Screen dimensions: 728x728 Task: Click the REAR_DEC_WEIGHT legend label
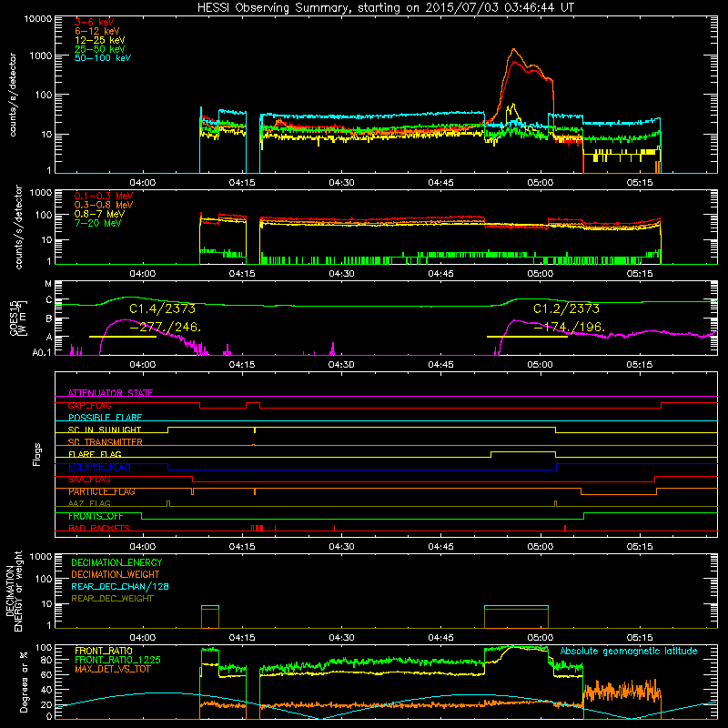[112, 599]
